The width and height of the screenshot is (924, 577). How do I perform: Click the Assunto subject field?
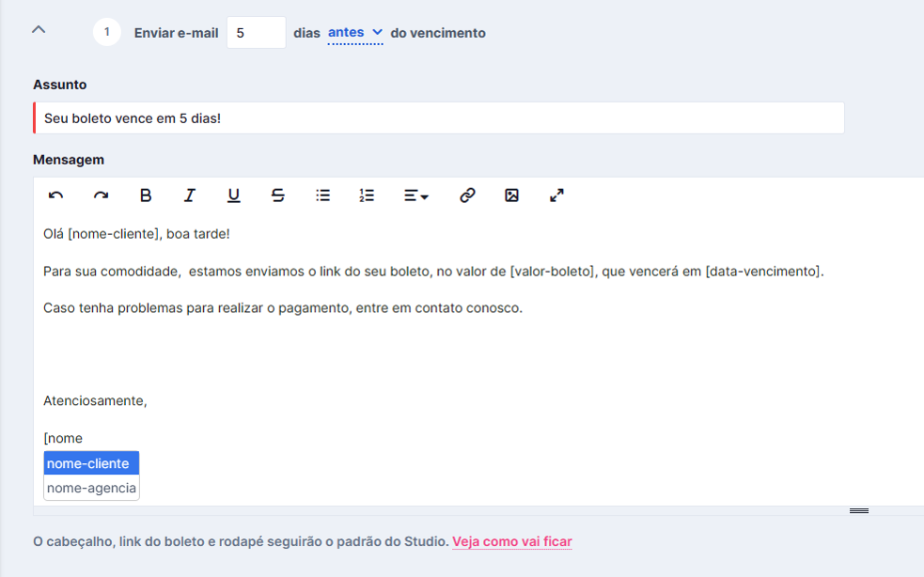[439, 117]
